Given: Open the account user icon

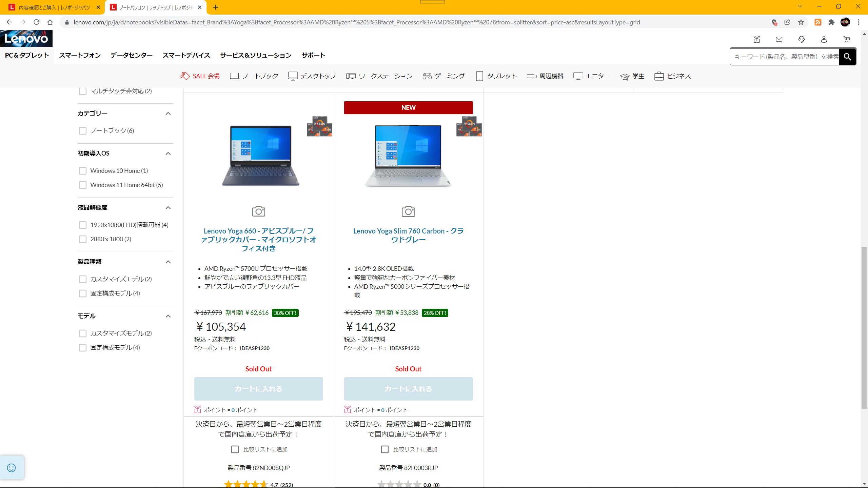Looking at the screenshot, I should 824,39.
